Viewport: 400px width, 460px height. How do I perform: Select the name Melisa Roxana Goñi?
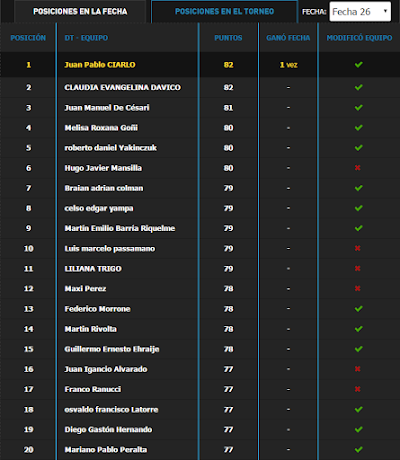pyautogui.click(x=101, y=128)
